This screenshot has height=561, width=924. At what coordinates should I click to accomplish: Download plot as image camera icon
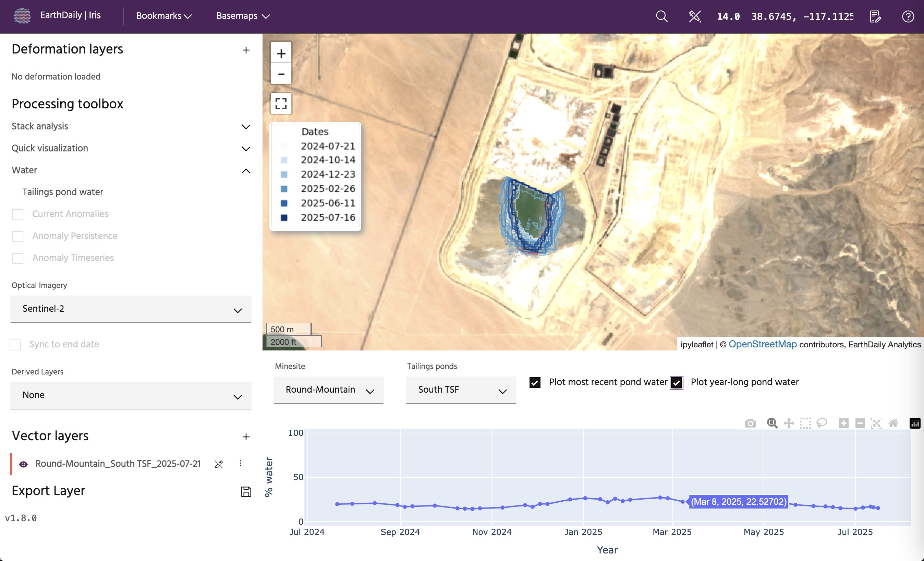click(750, 423)
